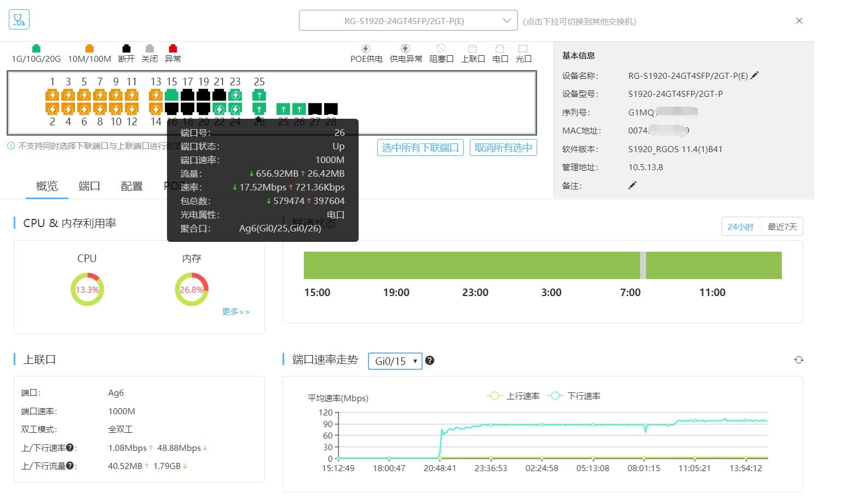Open the stethoscope diagnostics icon
Image resolution: width=841 pixels, height=504 pixels.
coord(19,20)
